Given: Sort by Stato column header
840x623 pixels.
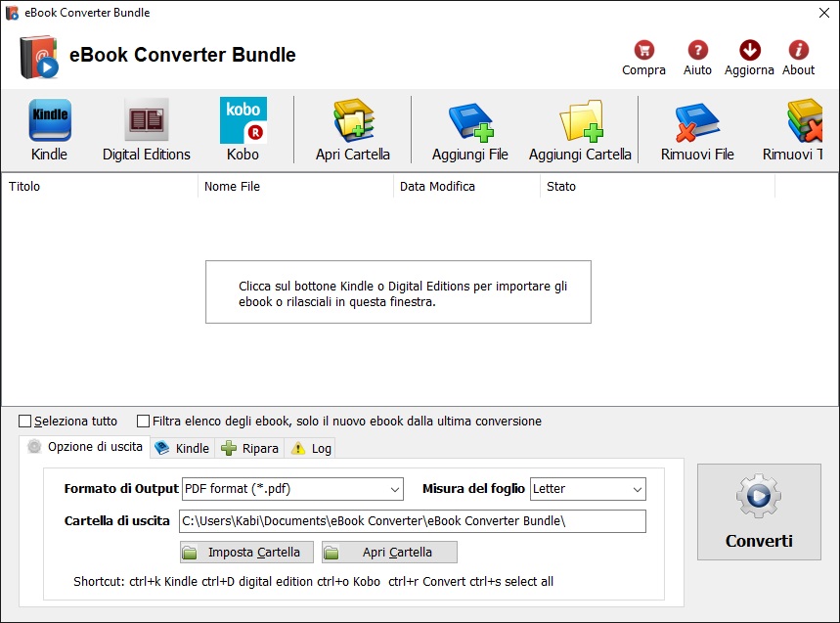Looking at the screenshot, I should click(657, 187).
